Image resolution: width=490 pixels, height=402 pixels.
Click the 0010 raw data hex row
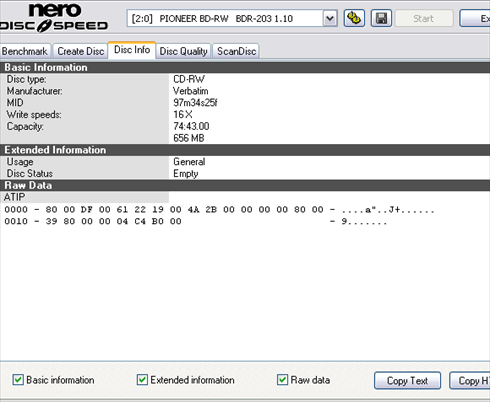[x=195, y=222]
